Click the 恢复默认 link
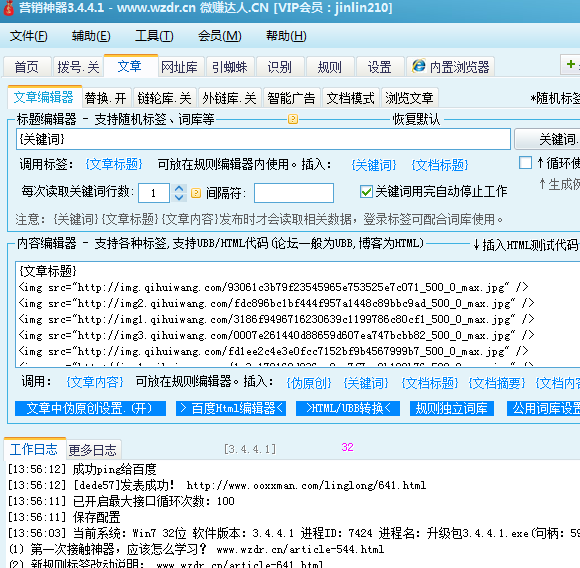Viewport: 580px width, 568px height. [x=417, y=119]
